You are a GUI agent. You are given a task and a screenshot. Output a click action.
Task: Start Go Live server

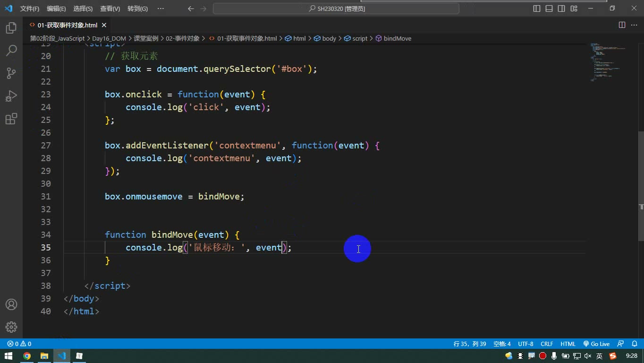point(596,344)
